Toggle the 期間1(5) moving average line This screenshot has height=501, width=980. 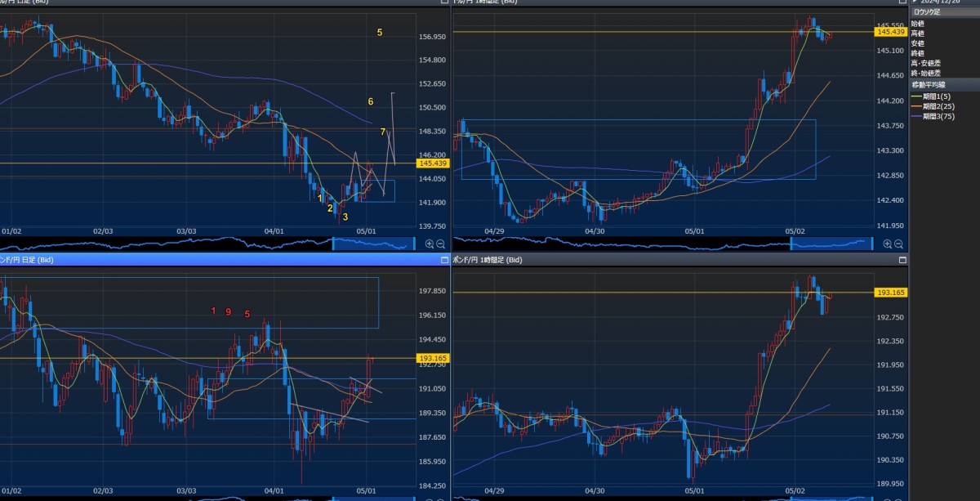941,96
